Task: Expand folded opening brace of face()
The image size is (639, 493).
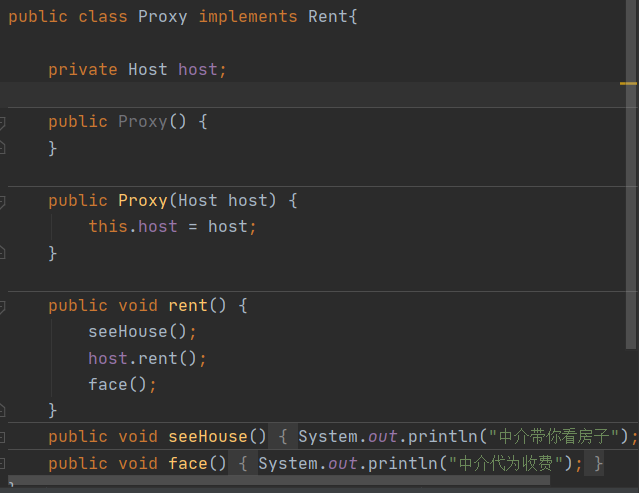Action: pyautogui.click(x=243, y=464)
